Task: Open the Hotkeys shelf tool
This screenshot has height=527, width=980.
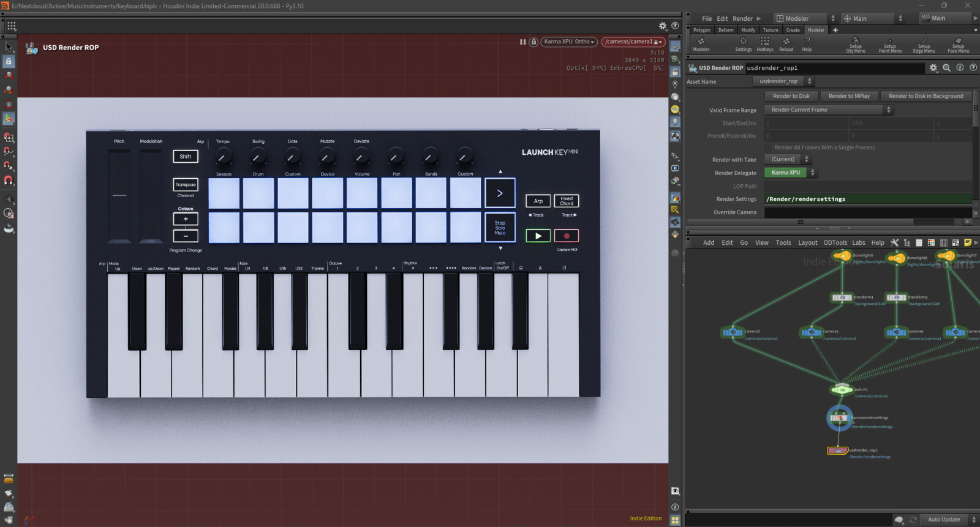Action: coord(765,45)
